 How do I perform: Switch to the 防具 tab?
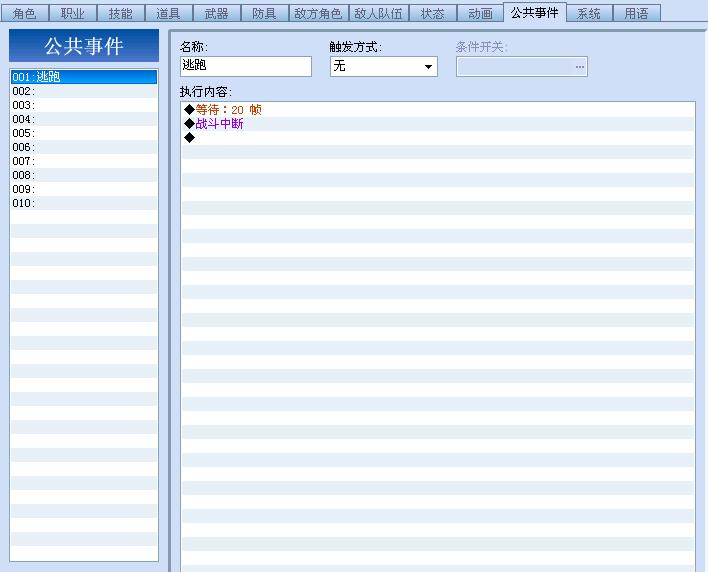[x=264, y=14]
